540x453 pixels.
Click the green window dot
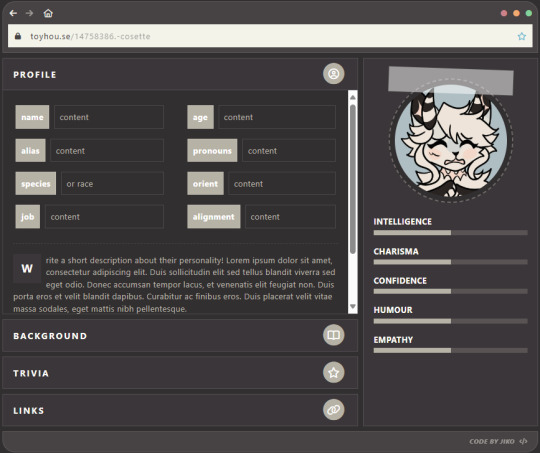(x=529, y=13)
